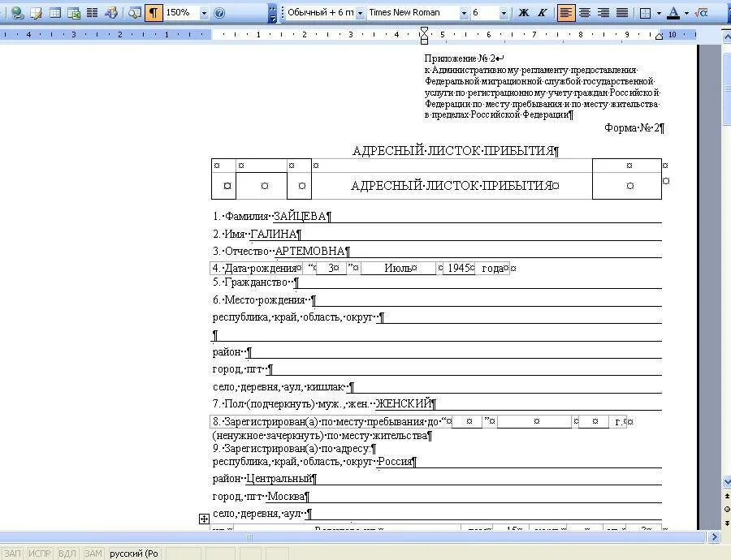
Task: Open the Times New Roman font dropdown
Action: click(464, 13)
